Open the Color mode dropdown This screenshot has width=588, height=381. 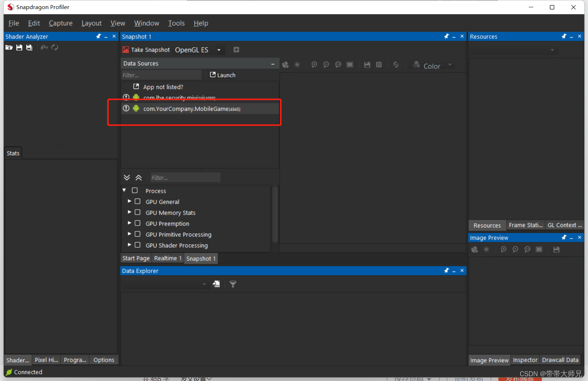click(x=450, y=65)
